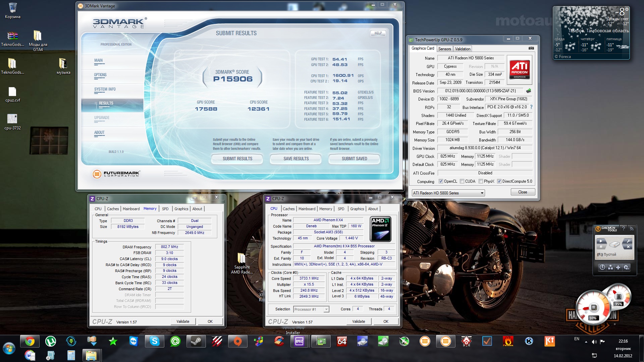Open Sapphire AMD Radeon desktop folder
Screen dimensions: 644x362
242,263
